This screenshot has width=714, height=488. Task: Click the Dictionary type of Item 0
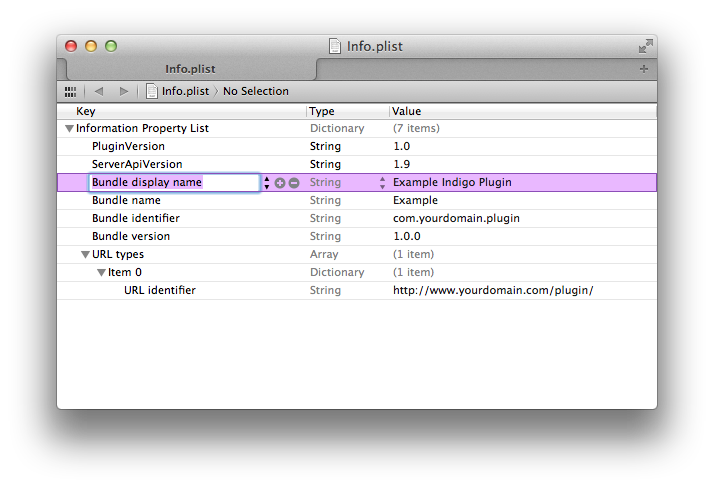point(337,272)
